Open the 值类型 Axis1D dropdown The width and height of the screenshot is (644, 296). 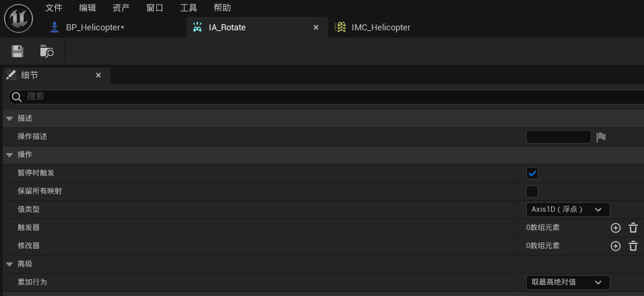point(568,210)
